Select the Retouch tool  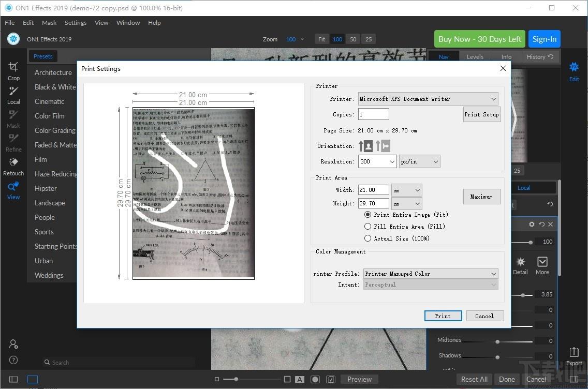click(x=13, y=167)
